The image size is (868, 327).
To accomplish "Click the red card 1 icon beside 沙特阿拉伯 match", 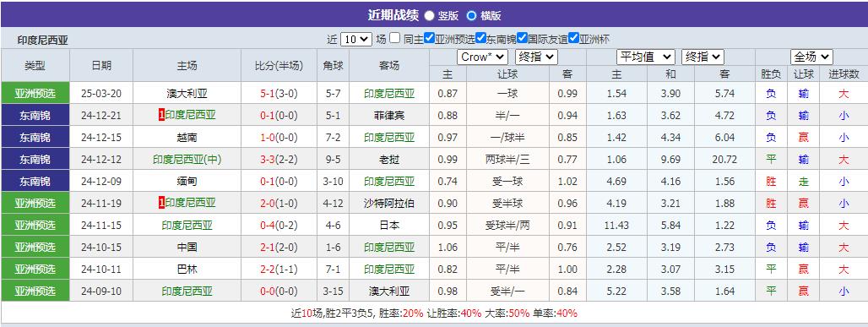I will click(x=161, y=203).
